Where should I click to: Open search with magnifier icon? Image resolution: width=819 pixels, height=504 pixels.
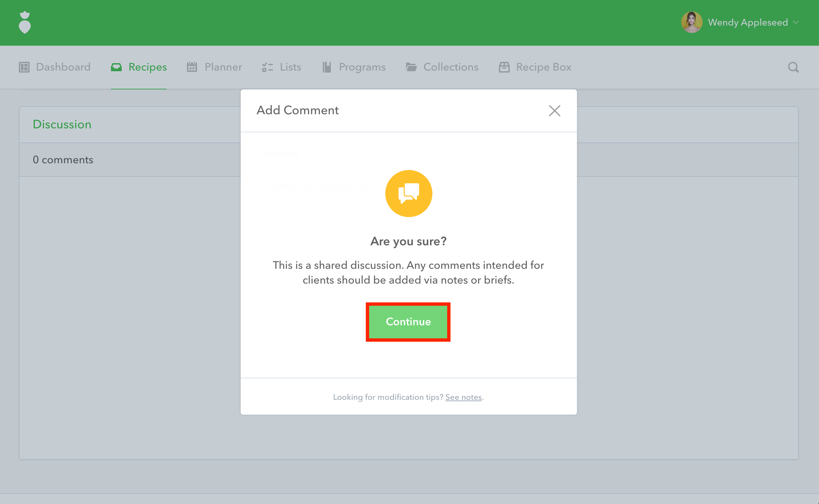pos(793,67)
